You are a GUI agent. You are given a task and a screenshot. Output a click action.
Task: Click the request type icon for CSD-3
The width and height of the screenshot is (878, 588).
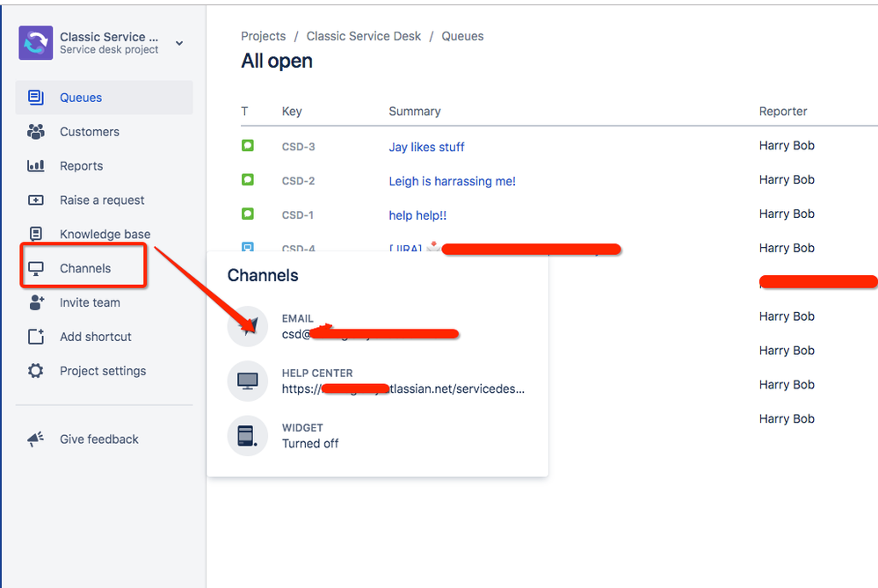click(248, 146)
